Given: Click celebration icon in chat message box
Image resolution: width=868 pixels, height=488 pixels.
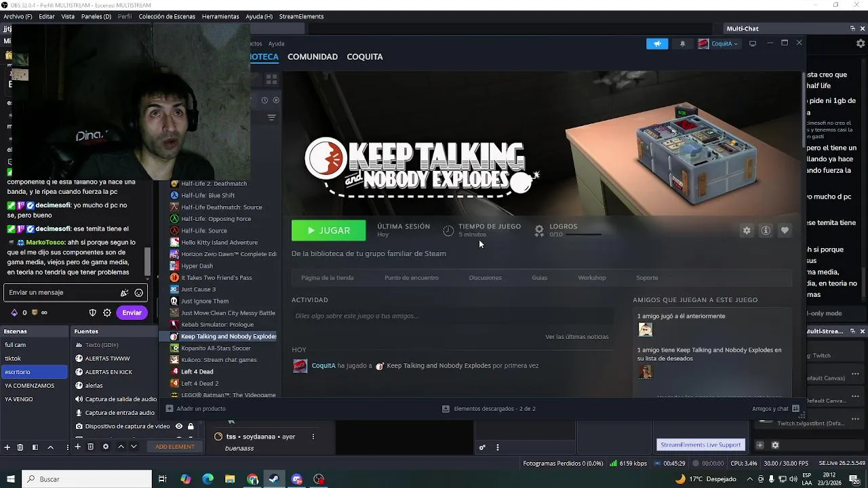Looking at the screenshot, I should click(x=124, y=293).
